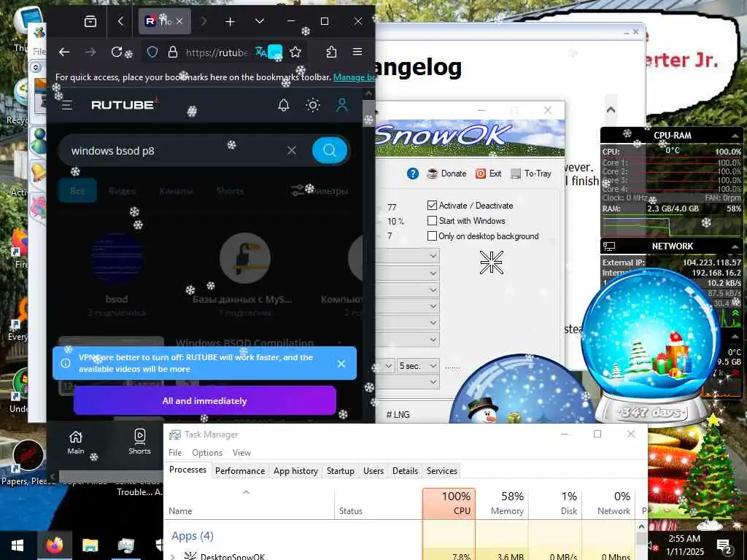Open the tracking protection shield in the address bar
The width and height of the screenshot is (747, 560).
point(152,52)
